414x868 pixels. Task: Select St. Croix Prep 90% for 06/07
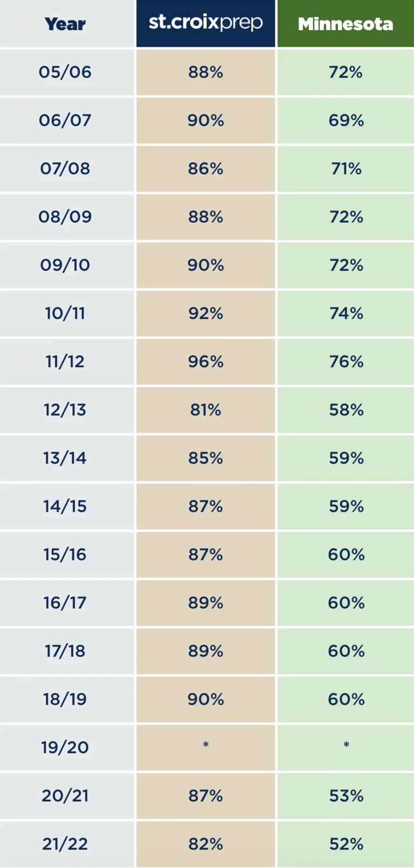[x=205, y=120]
